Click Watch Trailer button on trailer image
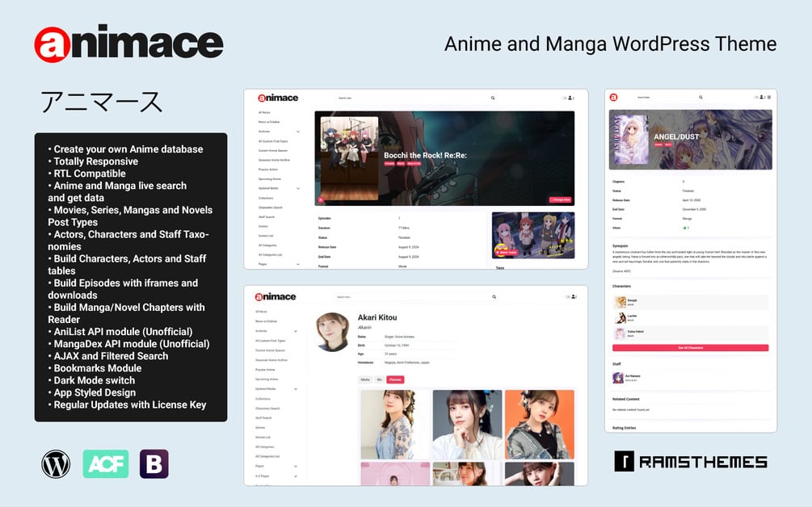The width and height of the screenshot is (812, 507). 507,253
